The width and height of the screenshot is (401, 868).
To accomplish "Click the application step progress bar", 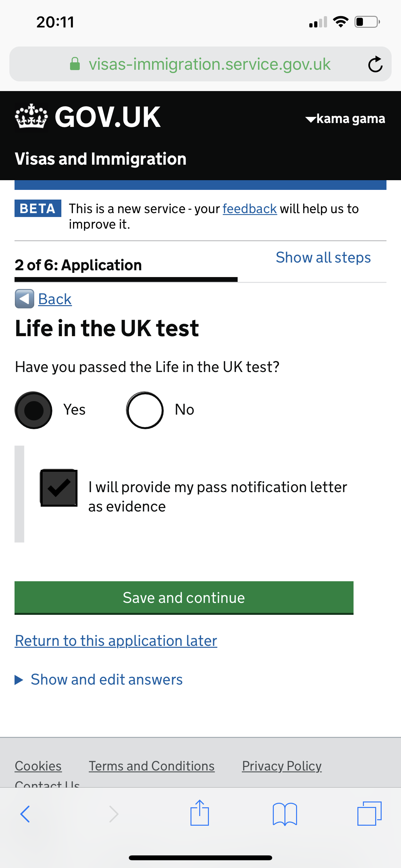I will point(126,279).
